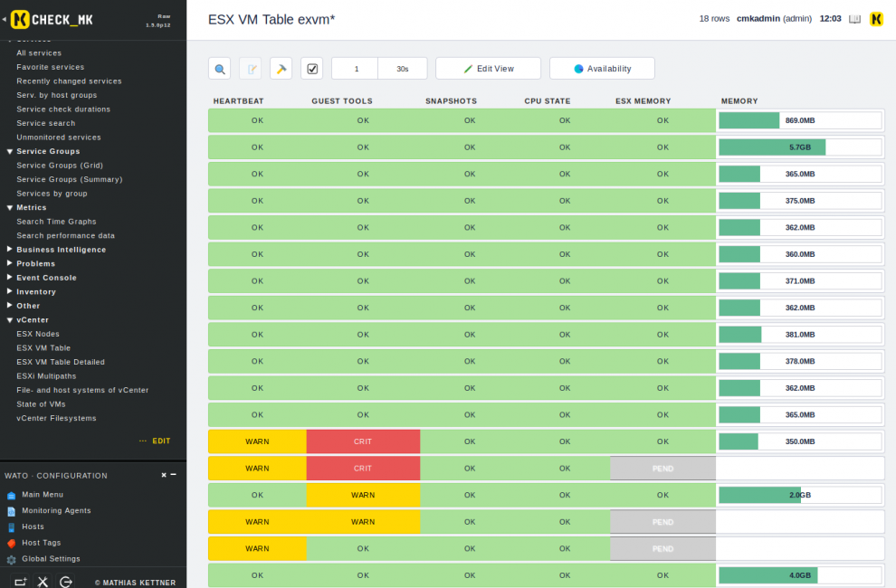Toggle the 30s page refresh setting
The width and height of the screenshot is (896, 588).
click(x=402, y=69)
